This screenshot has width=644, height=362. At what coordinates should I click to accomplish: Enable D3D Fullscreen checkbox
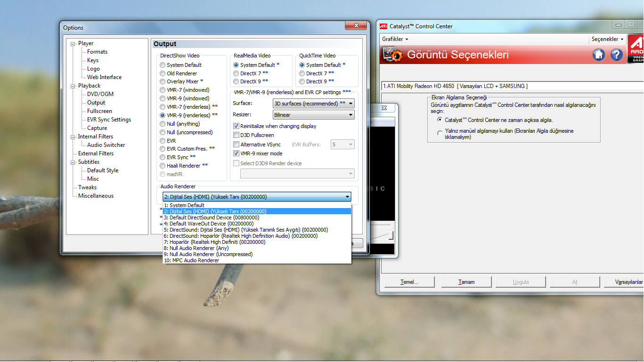pyautogui.click(x=236, y=135)
